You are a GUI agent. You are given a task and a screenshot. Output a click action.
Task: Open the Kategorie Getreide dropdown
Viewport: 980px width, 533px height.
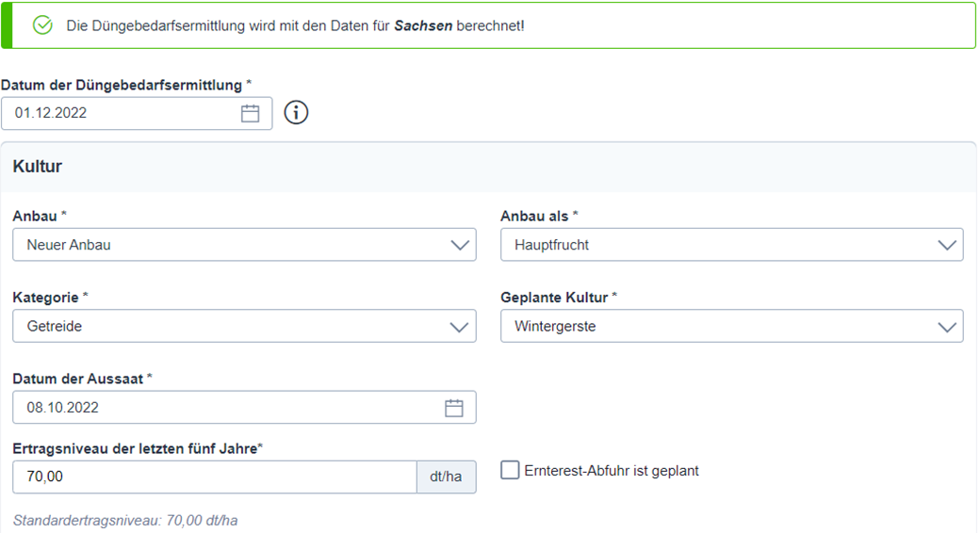244,326
